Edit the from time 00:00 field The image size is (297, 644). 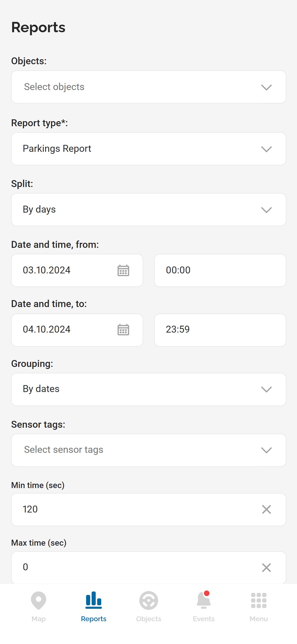pos(220,270)
